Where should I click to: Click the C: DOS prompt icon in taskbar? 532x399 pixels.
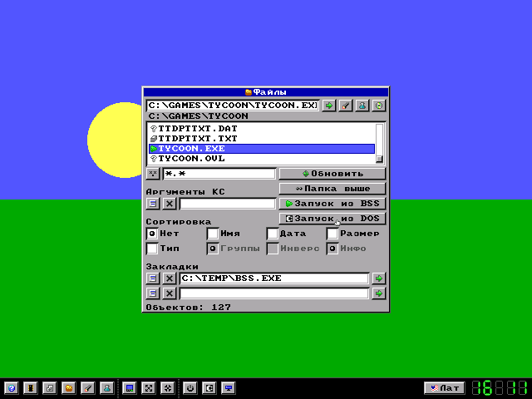pyautogui.click(x=209, y=388)
